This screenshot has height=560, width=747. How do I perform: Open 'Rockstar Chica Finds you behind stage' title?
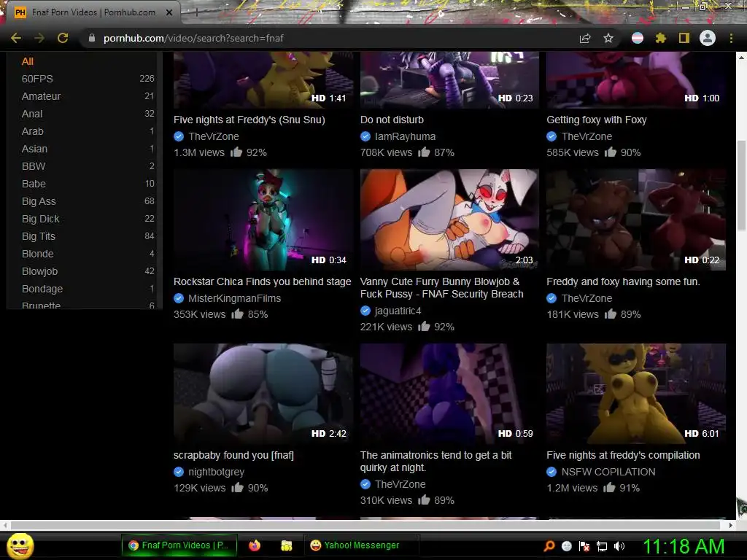point(262,282)
